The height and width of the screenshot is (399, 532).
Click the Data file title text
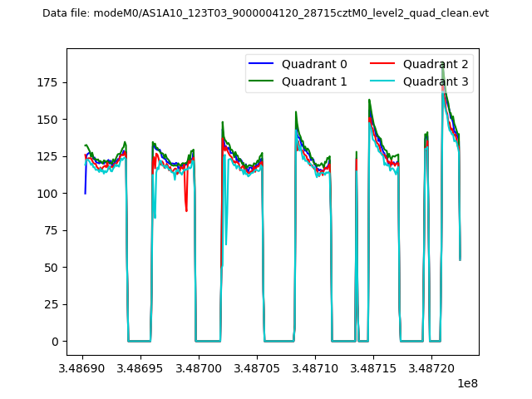265,13
